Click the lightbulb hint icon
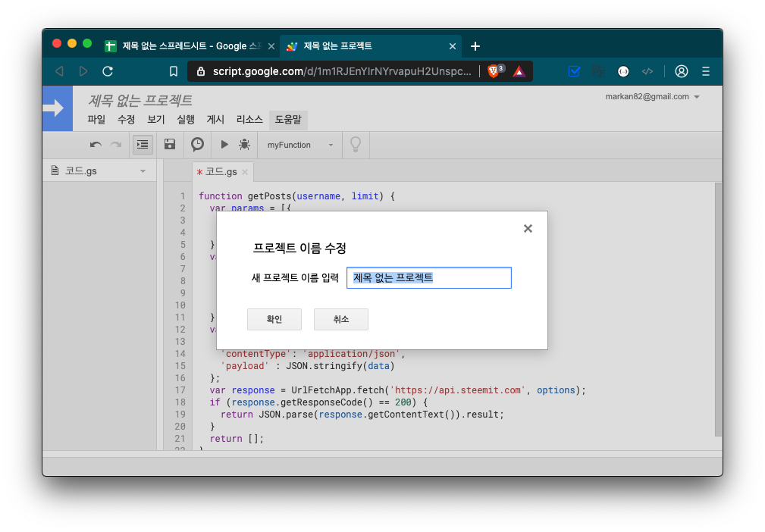This screenshot has height=532, width=765. pos(355,145)
